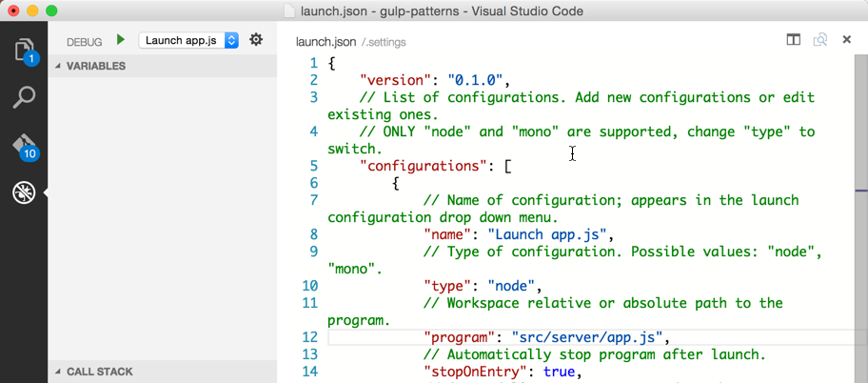Click the macOS green zoom window button
Image resolution: width=868 pixels, height=383 pixels.
click(x=51, y=10)
